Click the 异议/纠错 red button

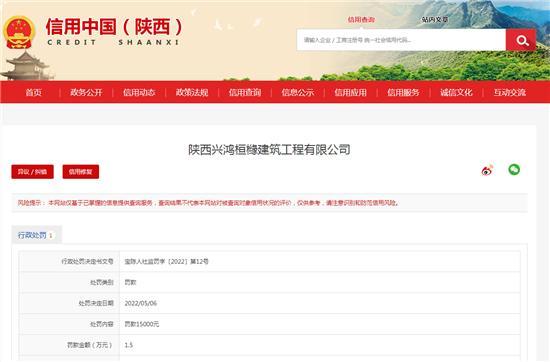coord(32,172)
